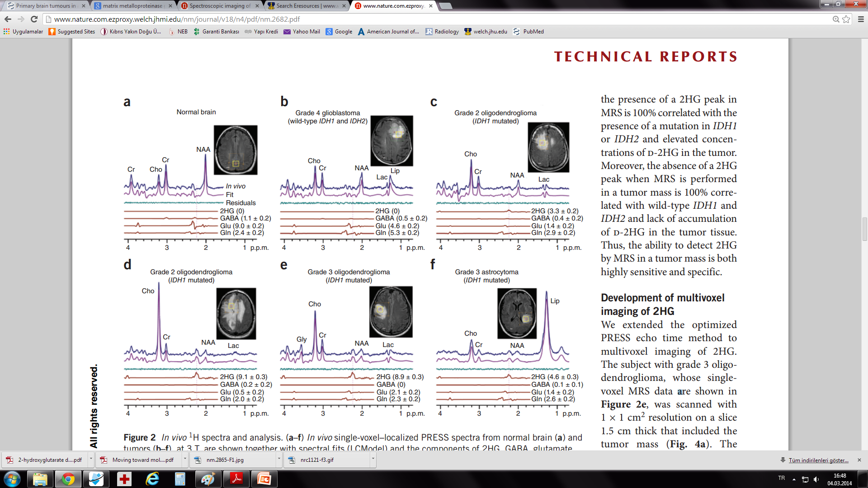Image resolution: width=868 pixels, height=488 pixels.
Task: Expand options for Moving toward mol download
Action: click(185, 459)
